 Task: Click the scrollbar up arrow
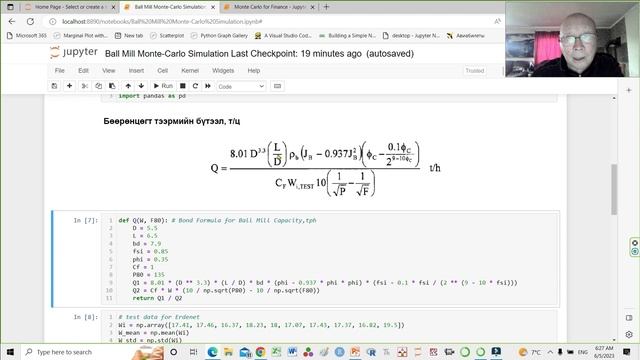click(614, 98)
